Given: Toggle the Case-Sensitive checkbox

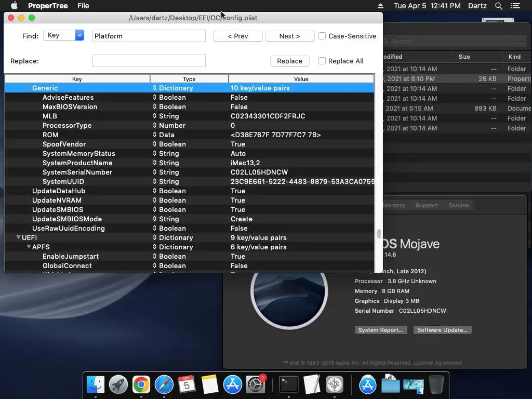Looking at the screenshot, I should [x=322, y=36].
